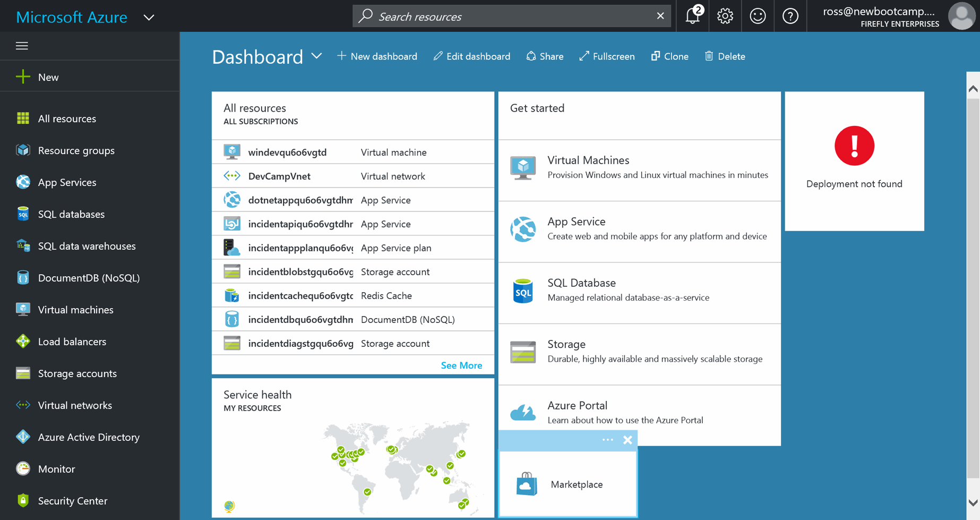Clone the current dashboard

click(x=669, y=56)
